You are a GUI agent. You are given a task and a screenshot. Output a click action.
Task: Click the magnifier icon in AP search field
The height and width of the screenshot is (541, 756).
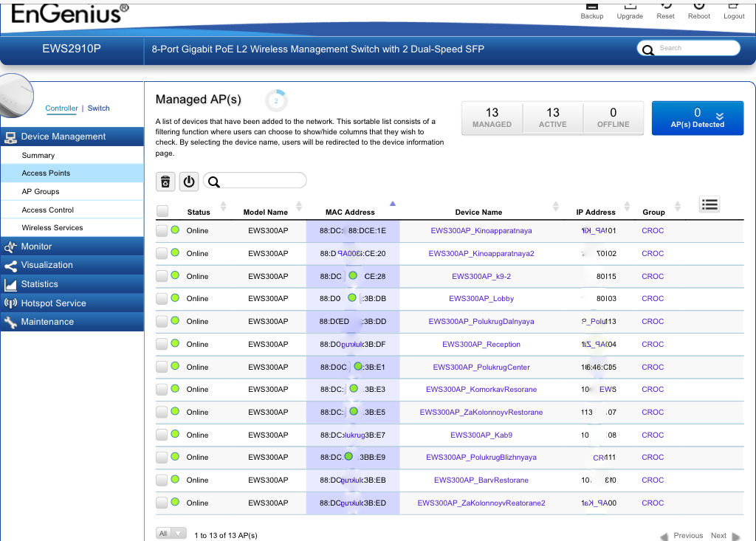(x=214, y=182)
